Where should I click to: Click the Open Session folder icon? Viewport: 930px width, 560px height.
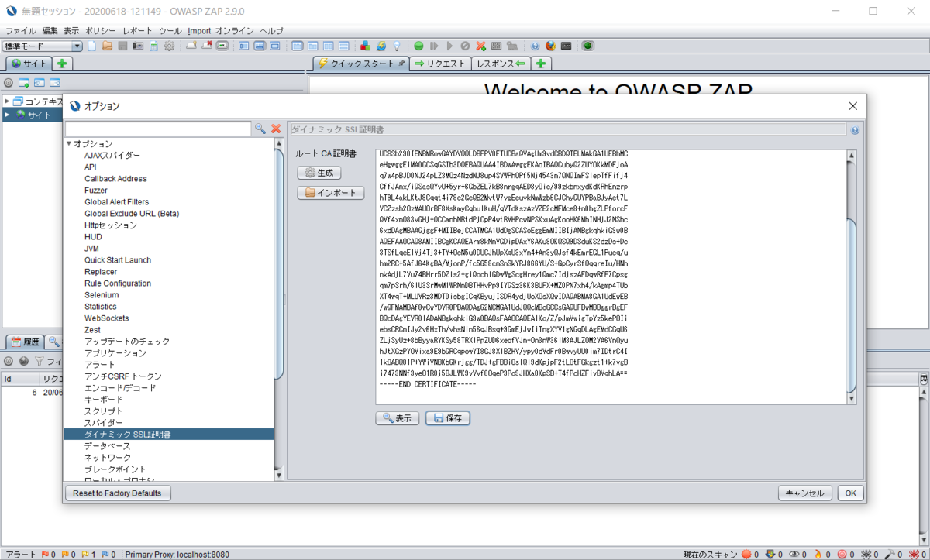(x=108, y=46)
